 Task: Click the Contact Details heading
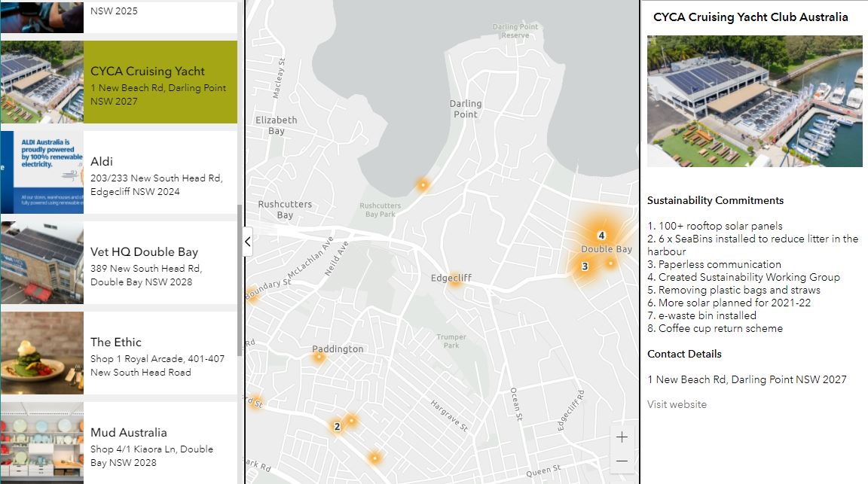click(684, 354)
